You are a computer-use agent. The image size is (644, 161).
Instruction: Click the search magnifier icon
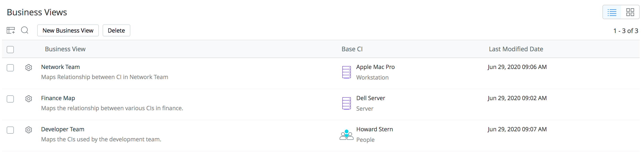tap(25, 30)
